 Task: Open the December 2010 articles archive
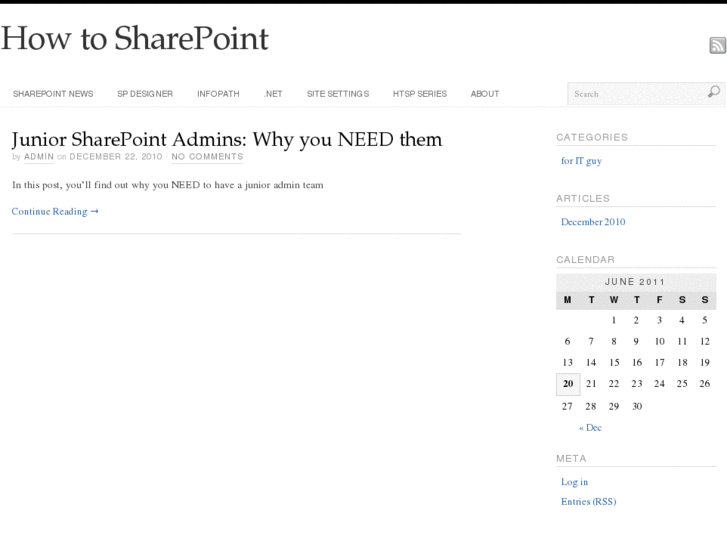pyautogui.click(x=593, y=222)
